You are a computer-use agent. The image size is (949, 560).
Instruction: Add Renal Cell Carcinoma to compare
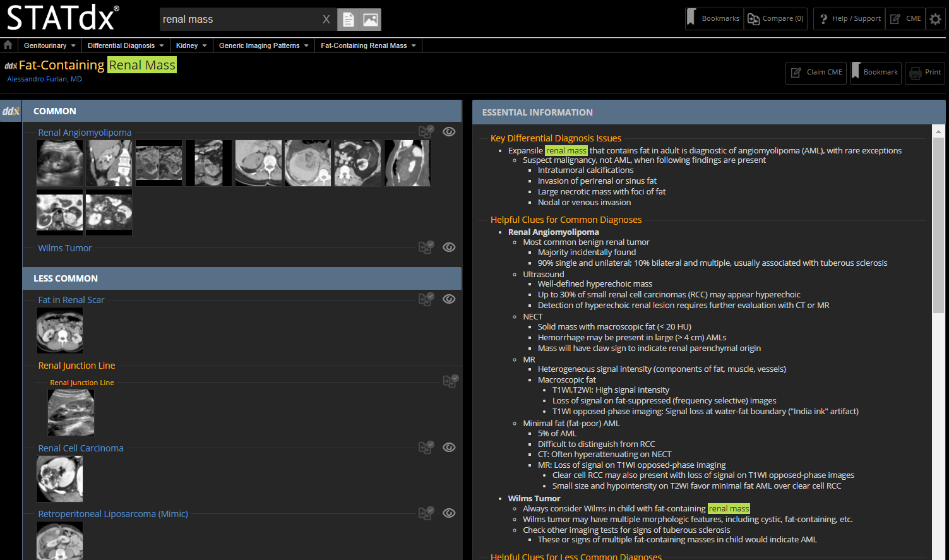pos(426,447)
